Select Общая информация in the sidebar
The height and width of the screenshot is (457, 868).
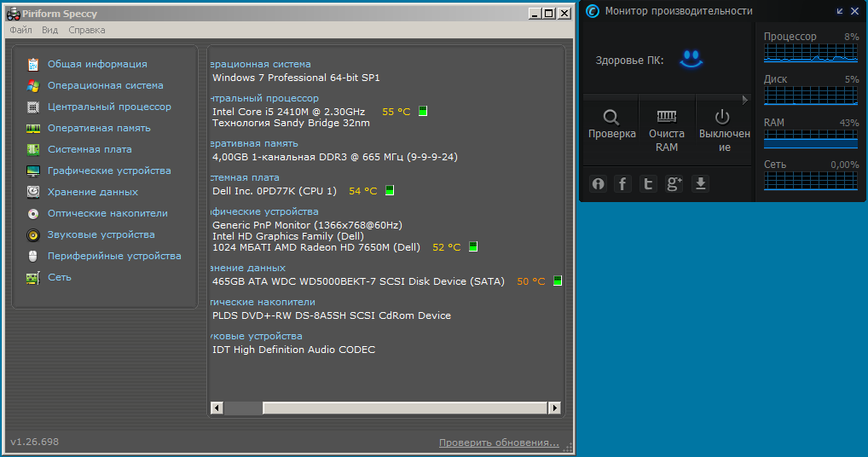97,64
